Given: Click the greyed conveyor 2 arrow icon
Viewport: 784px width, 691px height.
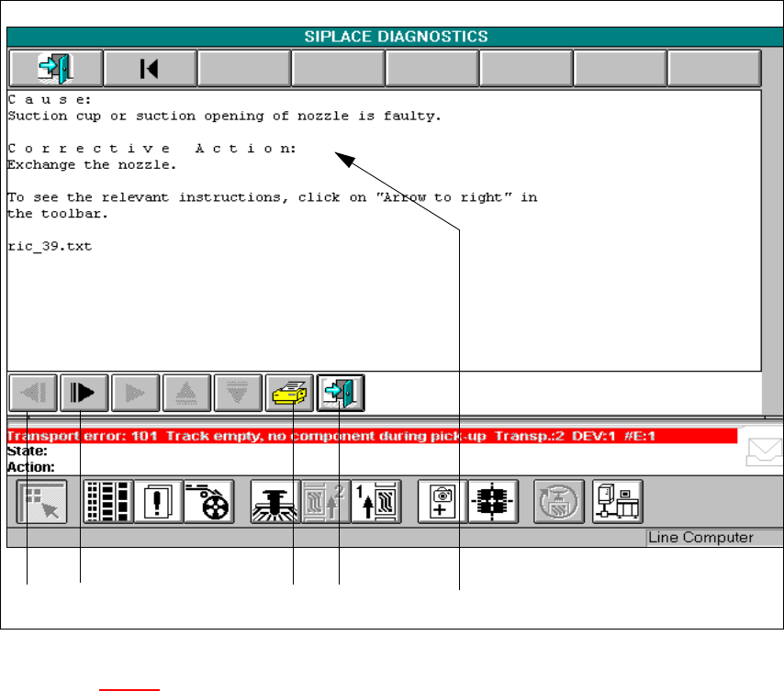Looking at the screenshot, I should click(x=326, y=502).
